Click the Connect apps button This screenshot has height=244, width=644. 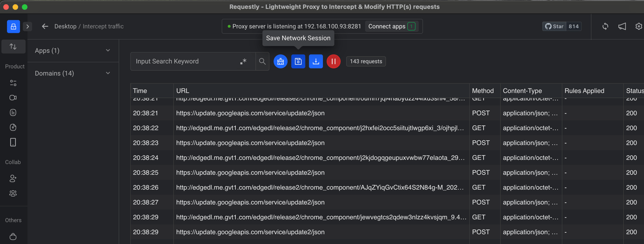(x=391, y=26)
